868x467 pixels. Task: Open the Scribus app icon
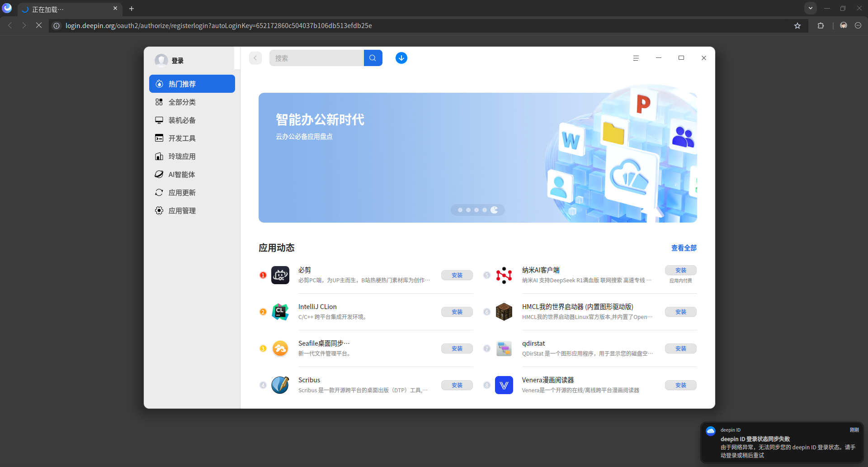280,385
